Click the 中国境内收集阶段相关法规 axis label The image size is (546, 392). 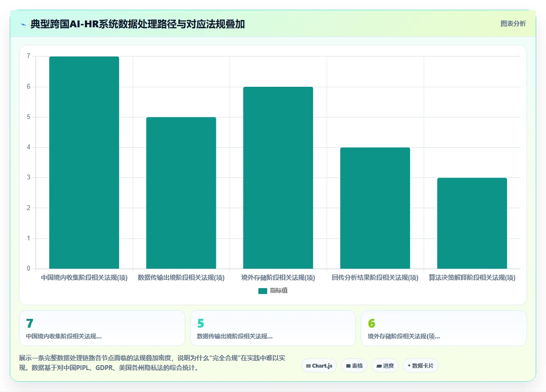[84, 277]
